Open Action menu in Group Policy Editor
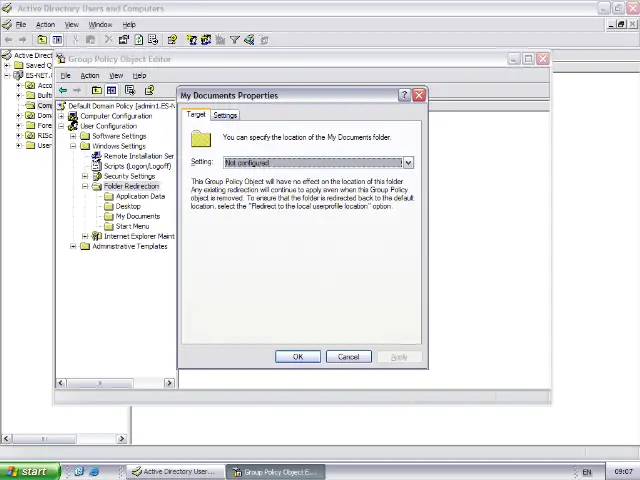Image resolution: width=640 pixels, height=480 pixels. (x=90, y=76)
